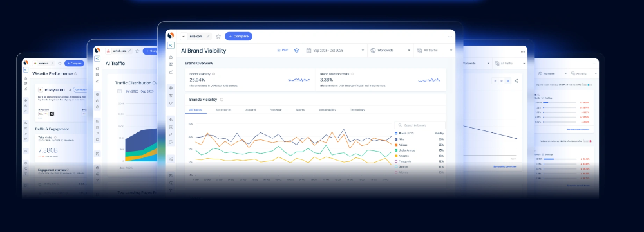Click the See traffic over time link
Image resolution: width=644 pixels, height=232 pixels.
coord(505,167)
